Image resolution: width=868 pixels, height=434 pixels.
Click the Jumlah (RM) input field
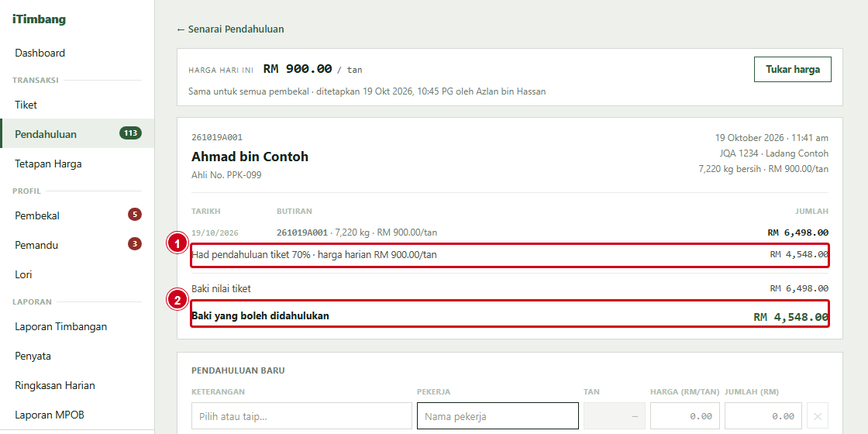(x=763, y=416)
